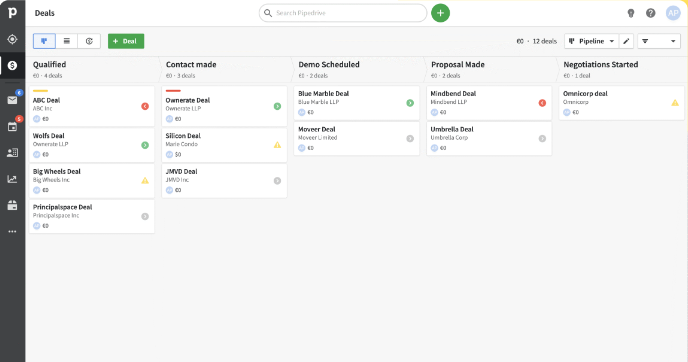This screenshot has height=362, width=688.
Task: Click the Contact made stage header
Action: 191,65
